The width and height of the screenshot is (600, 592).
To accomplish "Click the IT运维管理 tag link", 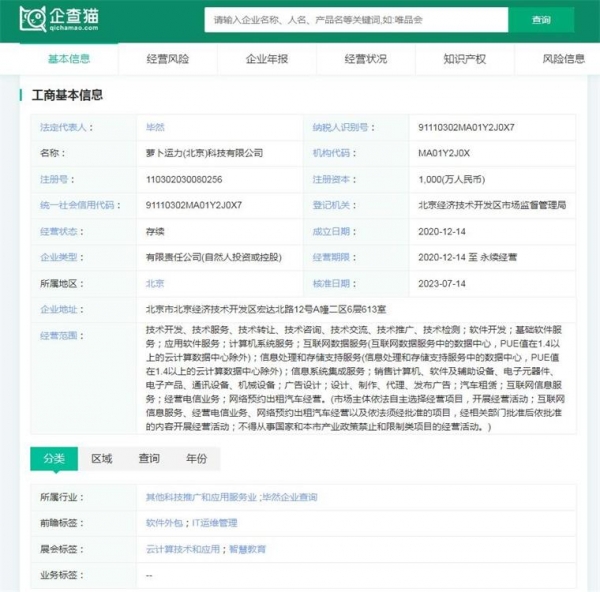I will 214,522.
